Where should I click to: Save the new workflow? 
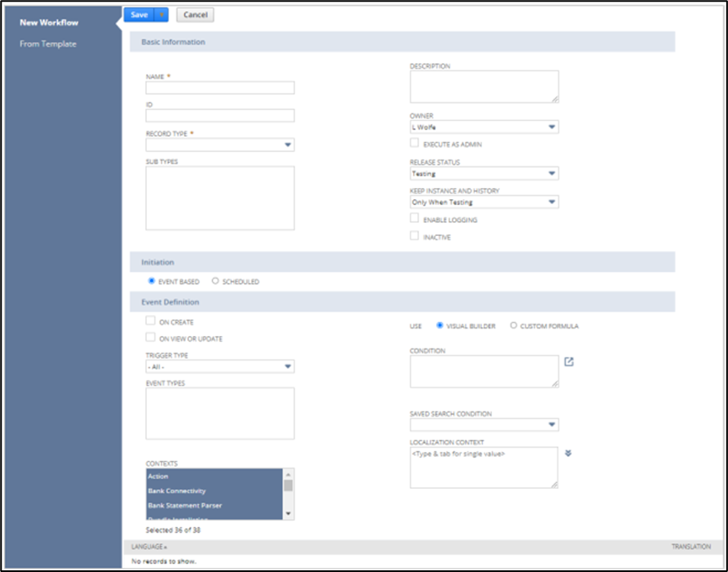pos(139,14)
